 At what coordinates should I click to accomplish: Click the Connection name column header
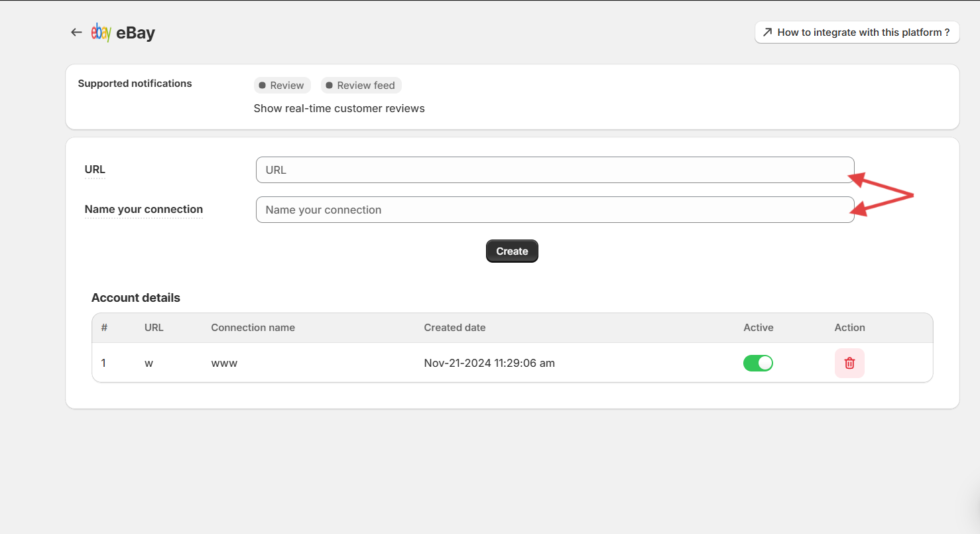pos(253,328)
